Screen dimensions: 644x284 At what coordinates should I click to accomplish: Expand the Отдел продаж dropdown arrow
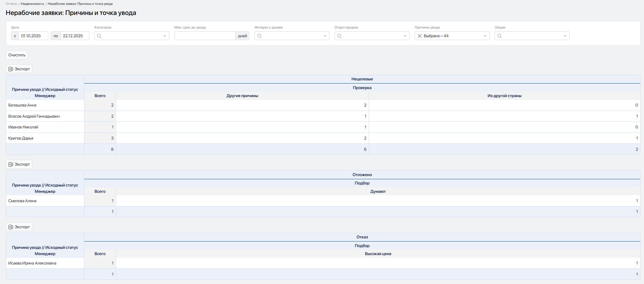(x=405, y=36)
